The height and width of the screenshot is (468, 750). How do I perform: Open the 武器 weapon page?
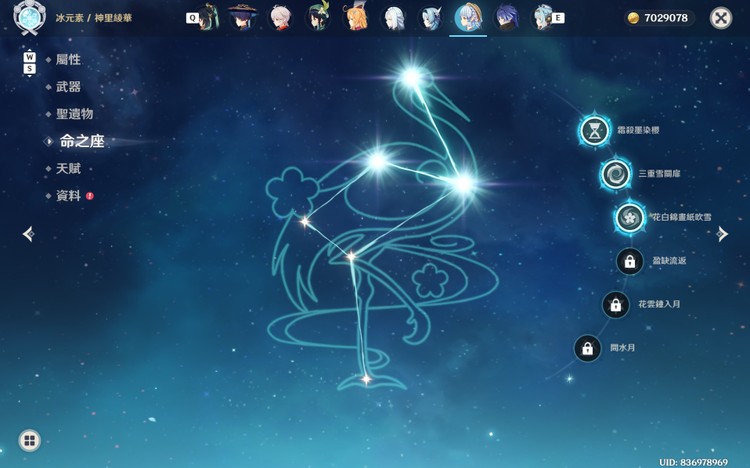coord(68,87)
